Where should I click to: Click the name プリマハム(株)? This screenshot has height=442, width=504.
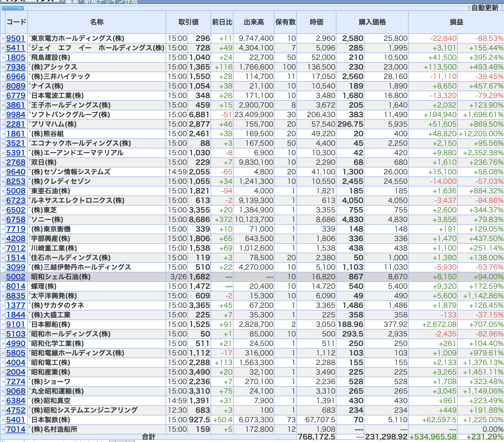pos(54,124)
